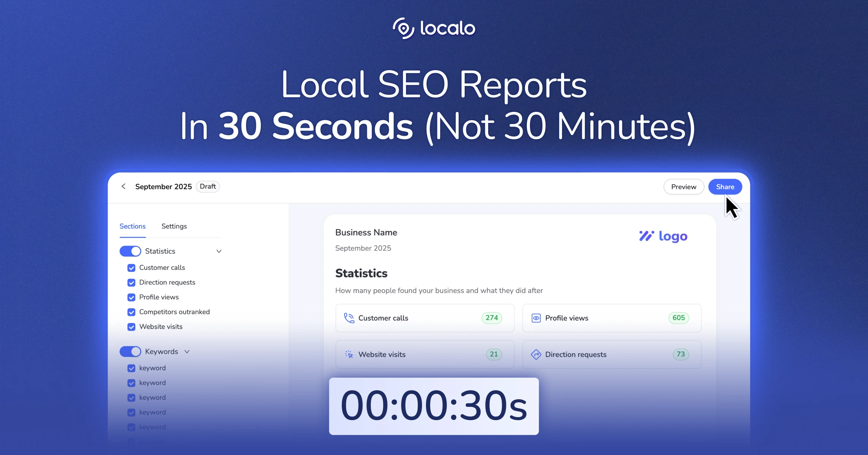Uncheck the first keyword checkbox

(x=131, y=368)
